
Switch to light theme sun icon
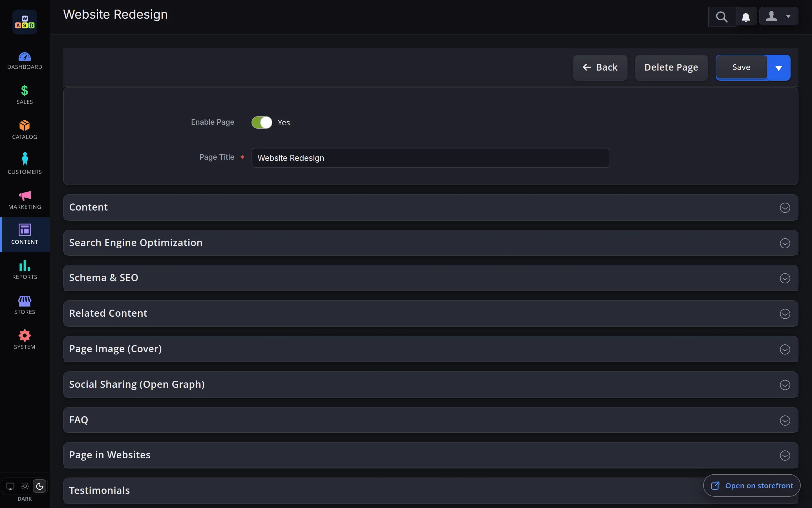point(25,486)
